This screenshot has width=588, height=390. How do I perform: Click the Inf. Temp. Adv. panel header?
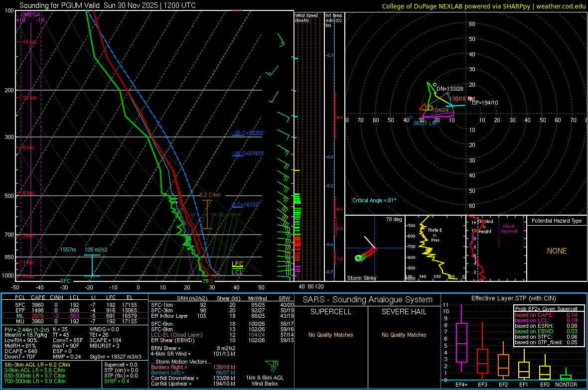[x=333, y=20]
